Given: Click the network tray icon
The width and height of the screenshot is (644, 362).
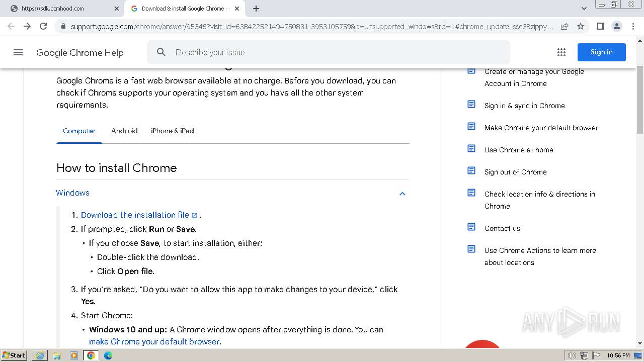Looking at the screenshot, I should [x=584, y=355].
